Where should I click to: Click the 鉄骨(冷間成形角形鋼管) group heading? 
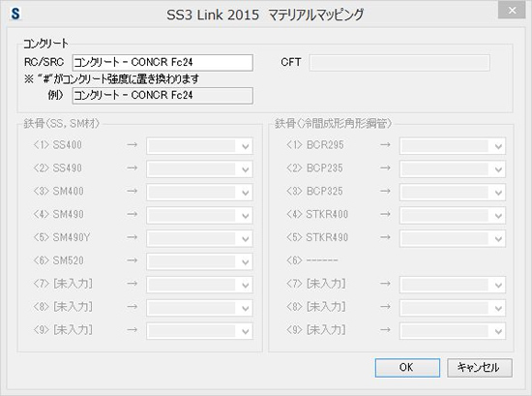click(333, 123)
